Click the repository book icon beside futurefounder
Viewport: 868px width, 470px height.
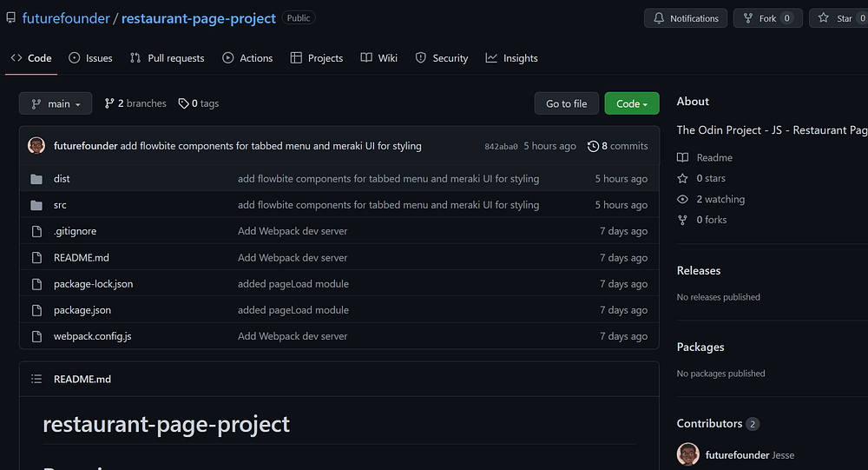point(10,18)
